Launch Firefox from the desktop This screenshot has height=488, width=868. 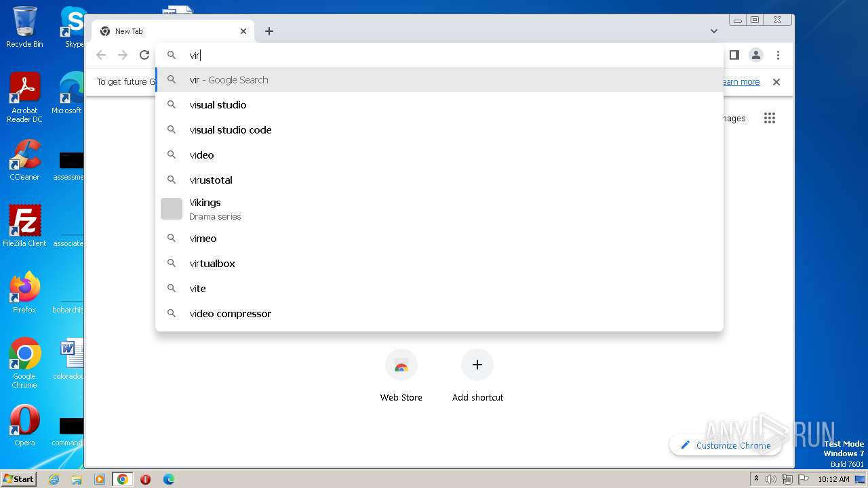click(24, 292)
